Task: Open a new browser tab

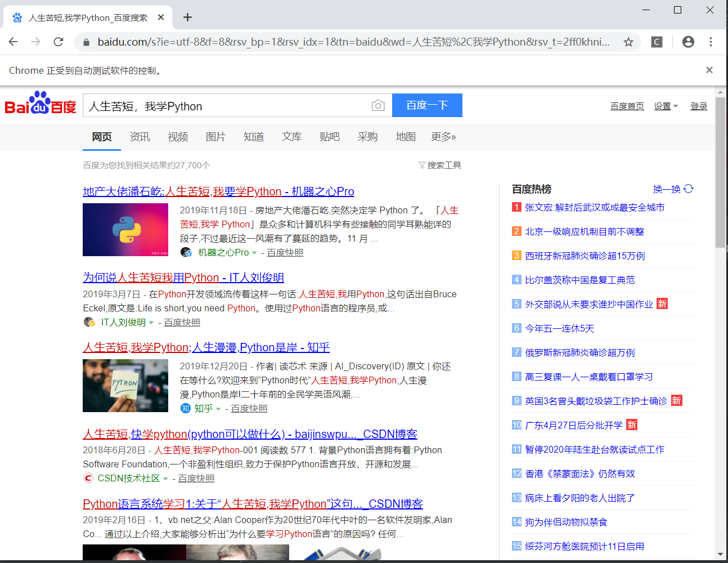Action: click(x=187, y=17)
